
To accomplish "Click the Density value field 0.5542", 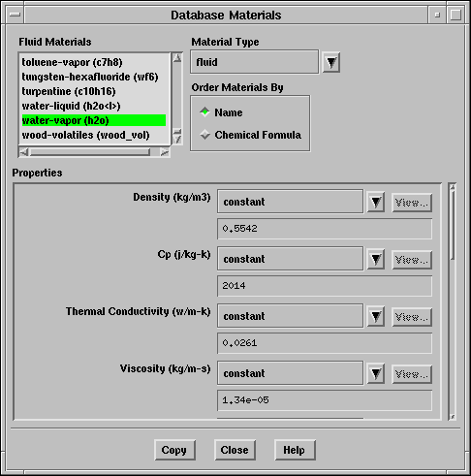I will click(325, 229).
